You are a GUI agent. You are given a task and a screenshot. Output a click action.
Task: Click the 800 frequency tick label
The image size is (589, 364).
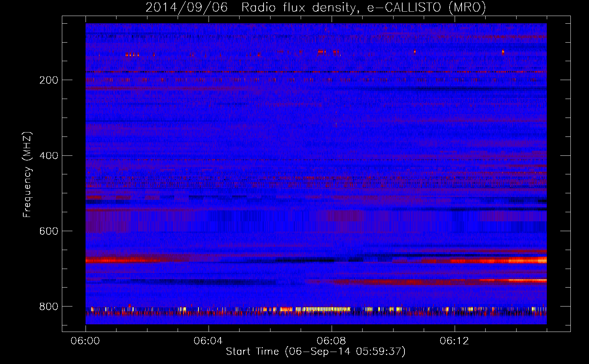49,306
